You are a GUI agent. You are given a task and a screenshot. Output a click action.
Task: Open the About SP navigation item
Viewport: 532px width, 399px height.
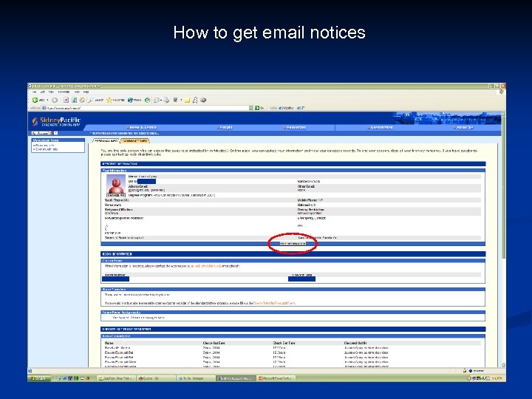(x=463, y=128)
